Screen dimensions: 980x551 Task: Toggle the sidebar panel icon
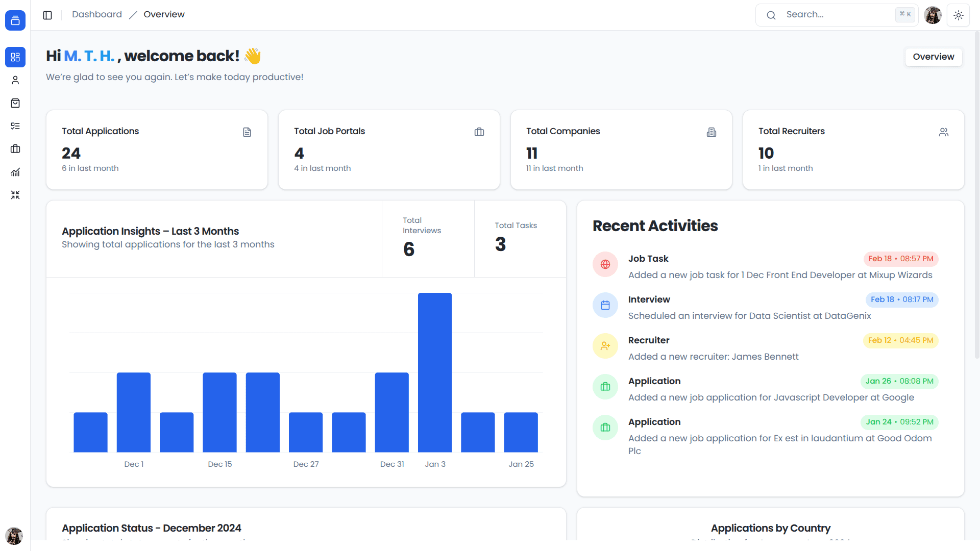(x=47, y=15)
